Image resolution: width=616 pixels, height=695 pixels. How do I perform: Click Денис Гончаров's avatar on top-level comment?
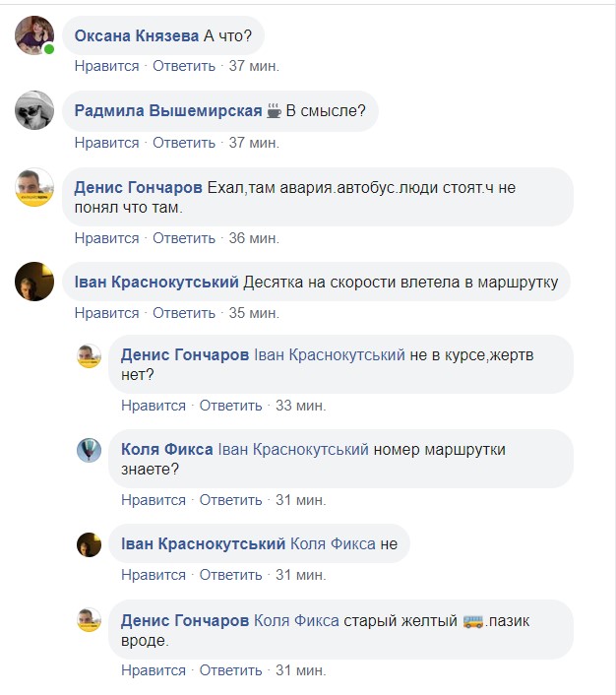(34, 186)
